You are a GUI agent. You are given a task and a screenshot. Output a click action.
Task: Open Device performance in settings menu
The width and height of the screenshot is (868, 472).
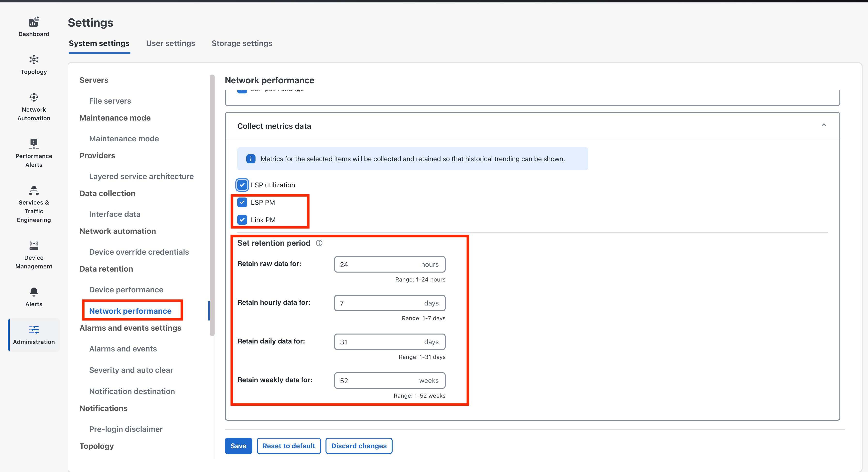pos(126,289)
